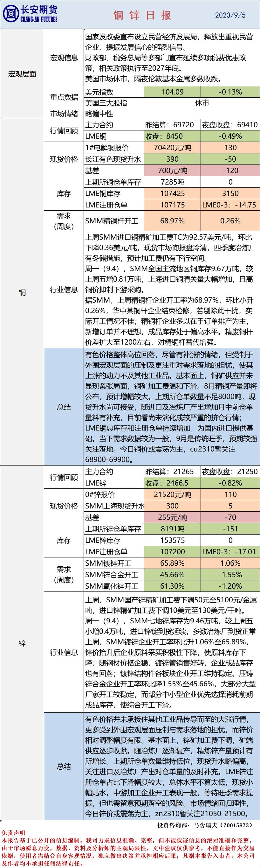This screenshot has width=260, height=868.
Task: Select SMM镀锌开工 rate 65.89%
Action: tap(173, 563)
